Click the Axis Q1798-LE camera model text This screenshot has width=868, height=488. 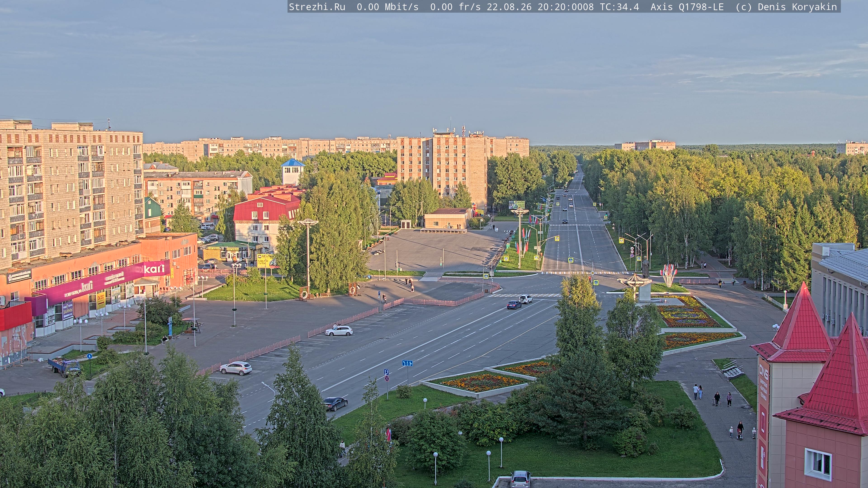click(687, 7)
